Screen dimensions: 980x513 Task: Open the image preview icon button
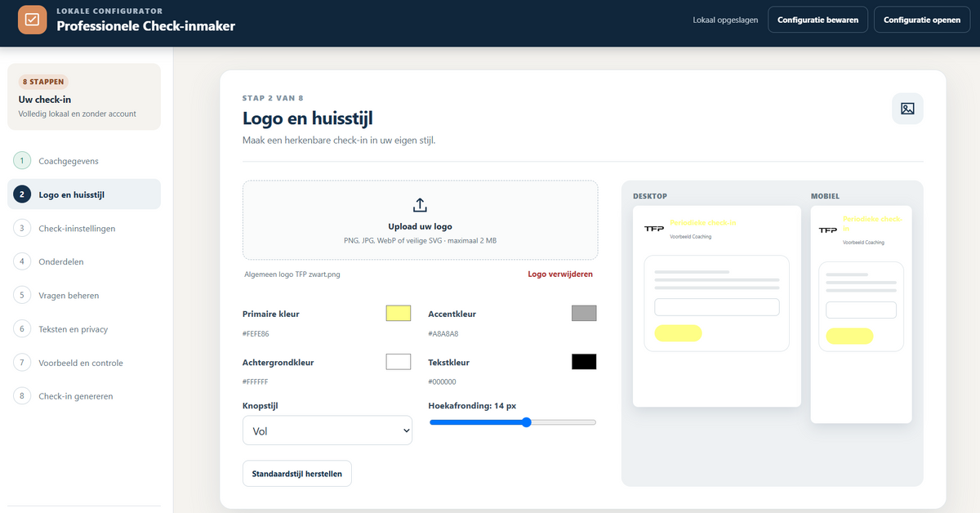point(907,109)
